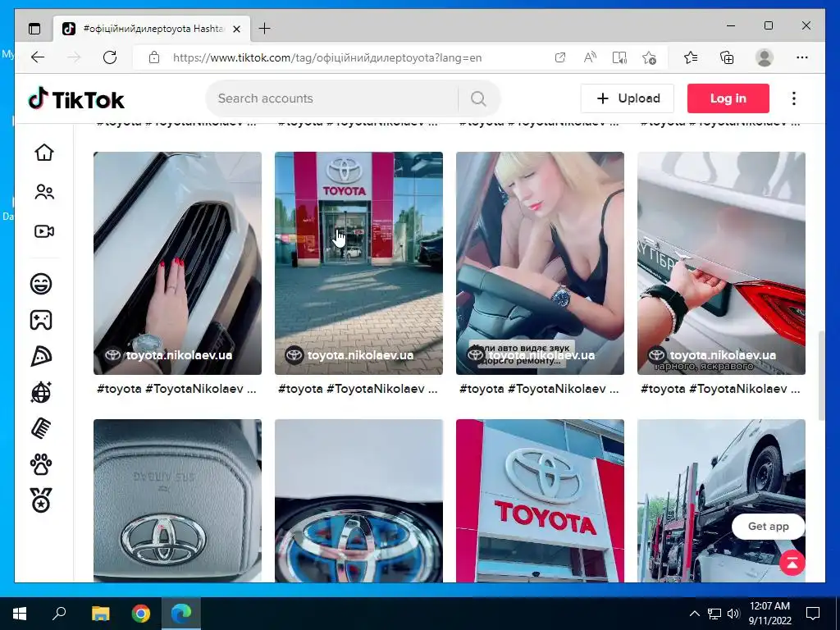840x630 pixels.
Task: Refresh the browser page
Action: [110, 57]
